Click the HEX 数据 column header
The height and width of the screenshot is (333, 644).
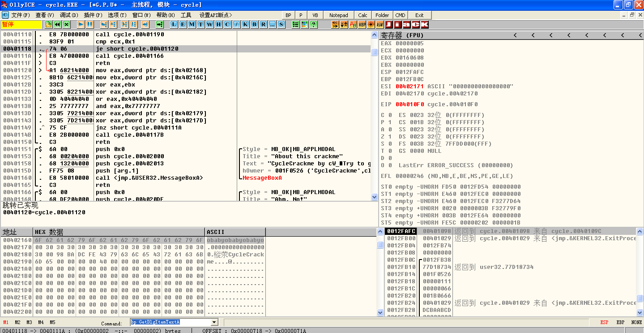(119, 232)
